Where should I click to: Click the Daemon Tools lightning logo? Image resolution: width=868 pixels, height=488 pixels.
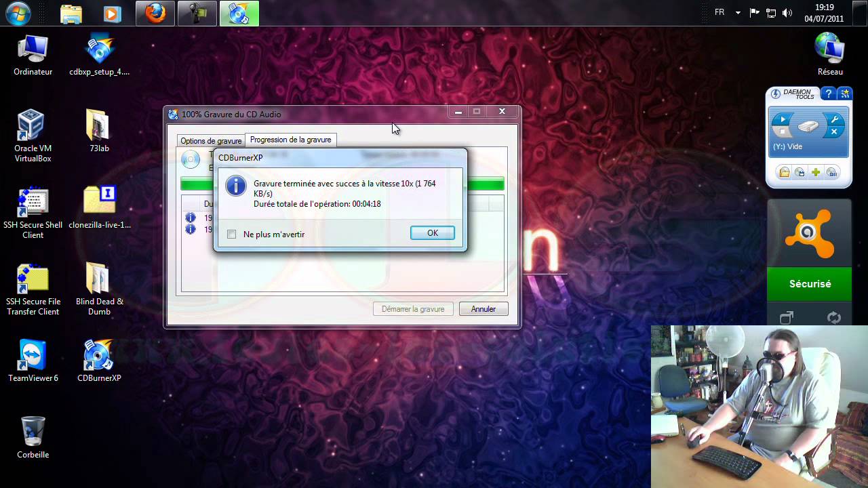pos(776,94)
